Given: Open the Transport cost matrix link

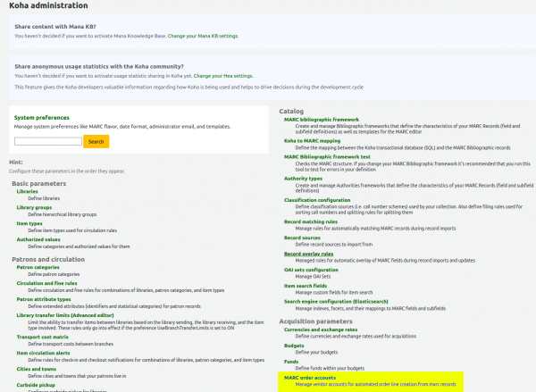Looking at the screenshot, I should point(42,337).
